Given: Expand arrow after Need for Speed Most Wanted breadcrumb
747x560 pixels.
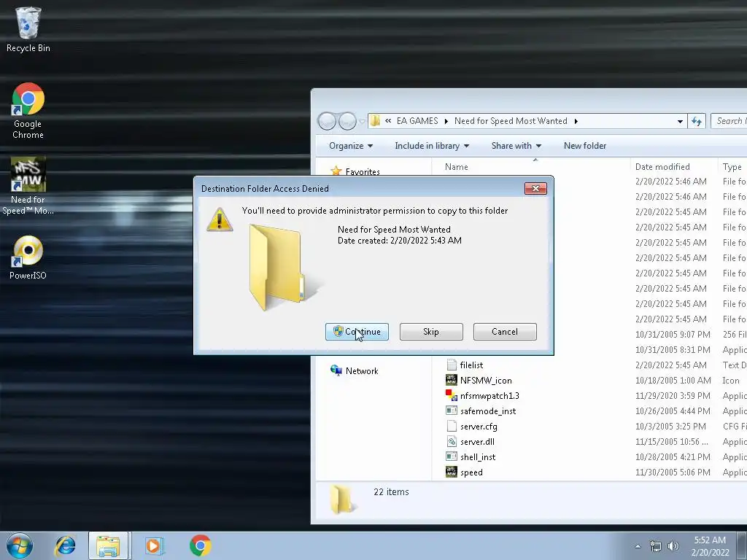Looking at the screenshot, I should pos(576,122).
